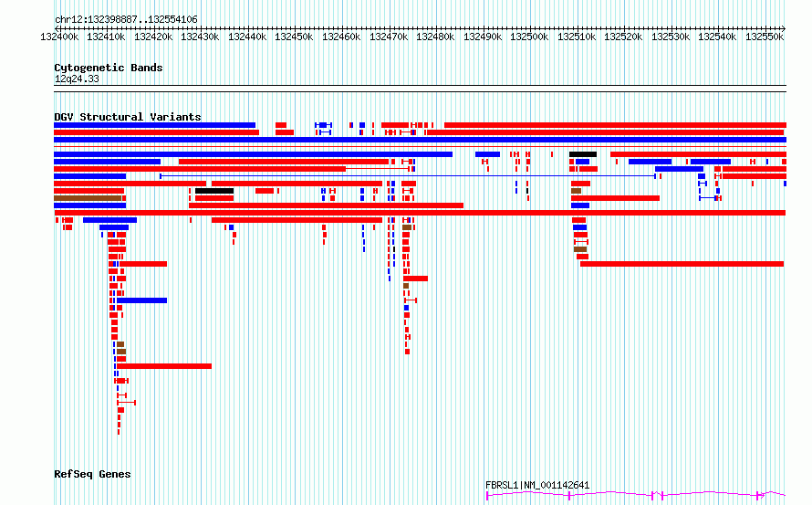Screen dimensions: 812x505
Task: Select the RefSeq Genes track title
Action: point(92,474)
